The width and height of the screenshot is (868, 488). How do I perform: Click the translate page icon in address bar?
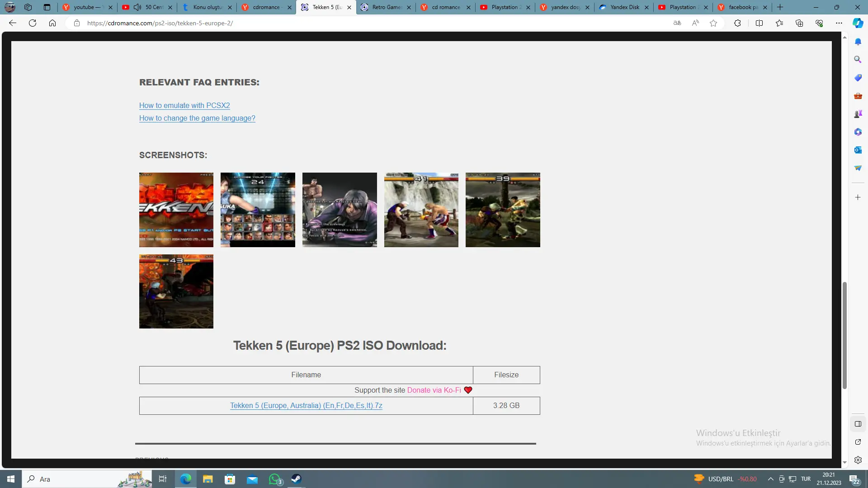tap(677, 23)
